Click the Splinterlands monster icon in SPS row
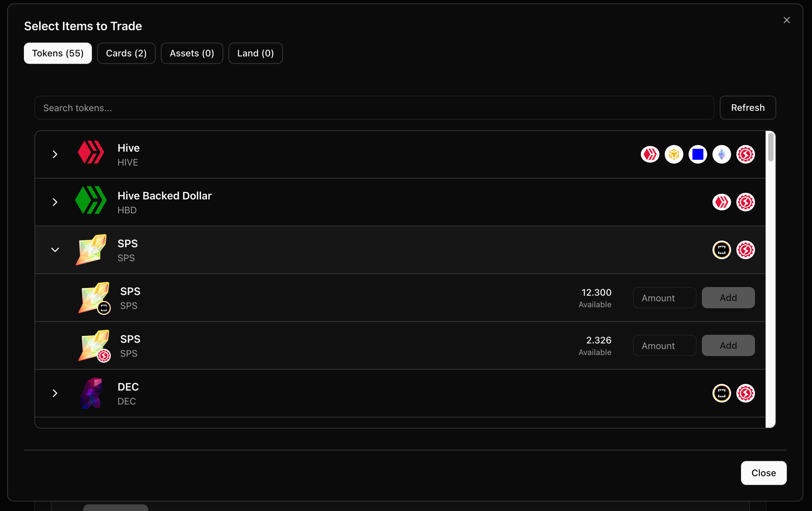The height and width of the screenshot is (511, 812). (721, 250)
